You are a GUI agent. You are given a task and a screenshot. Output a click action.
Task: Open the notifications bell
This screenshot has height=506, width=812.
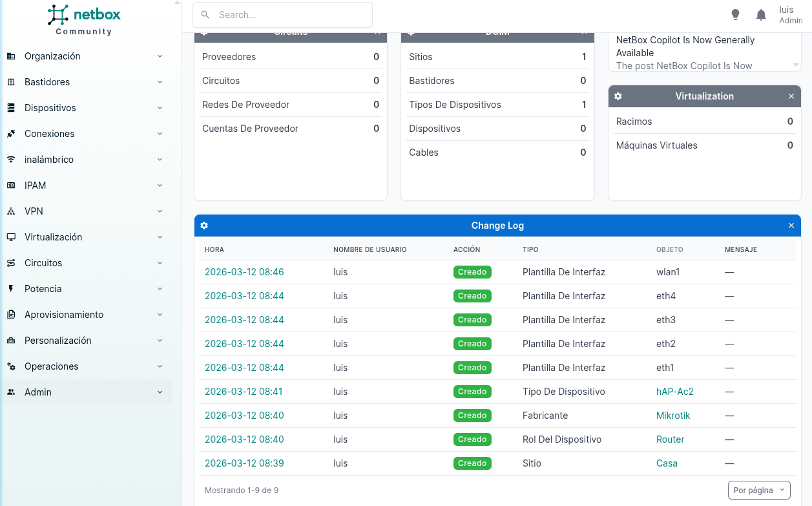pos(761,15)
